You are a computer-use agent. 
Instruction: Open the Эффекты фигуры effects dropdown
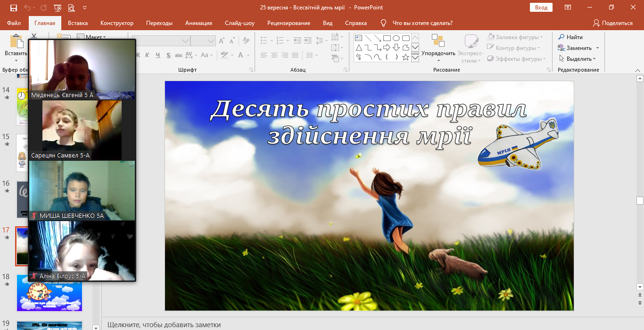(x=516, y=59)
